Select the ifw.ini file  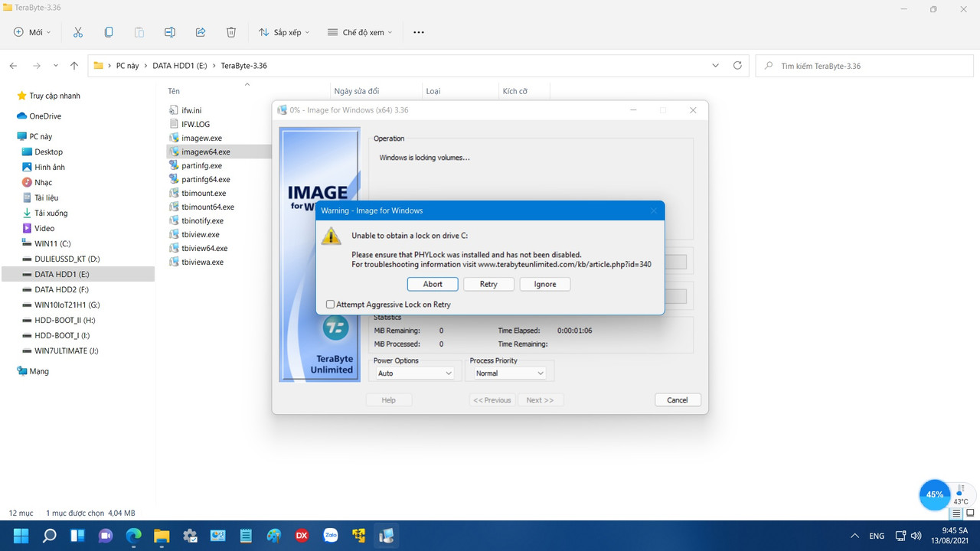coord(191,110)
